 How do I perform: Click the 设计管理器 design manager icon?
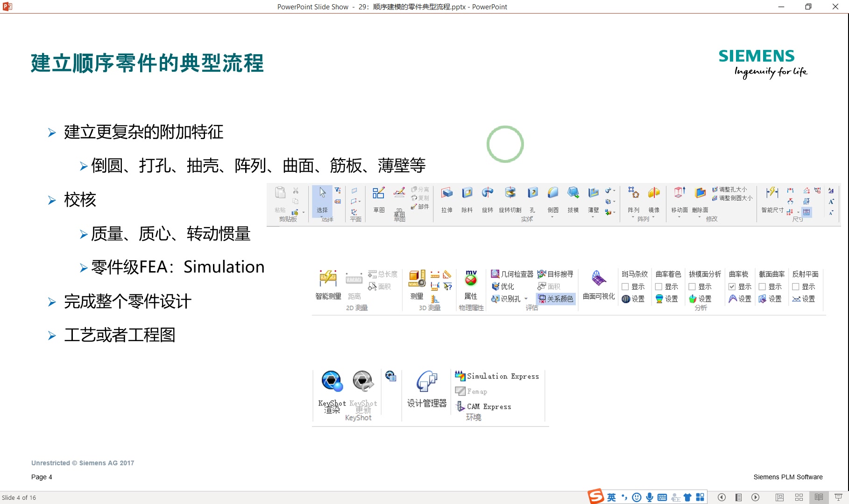pyautogui.click(x=427, y=382)
